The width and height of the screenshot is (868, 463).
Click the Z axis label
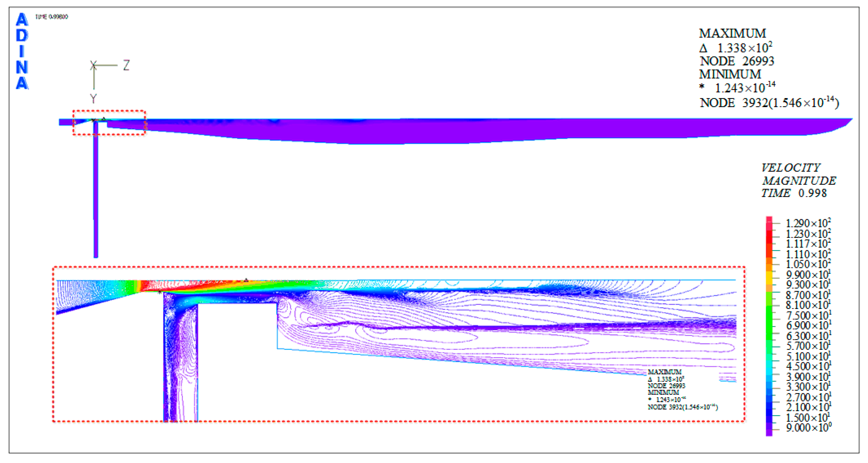pos(126,65)
